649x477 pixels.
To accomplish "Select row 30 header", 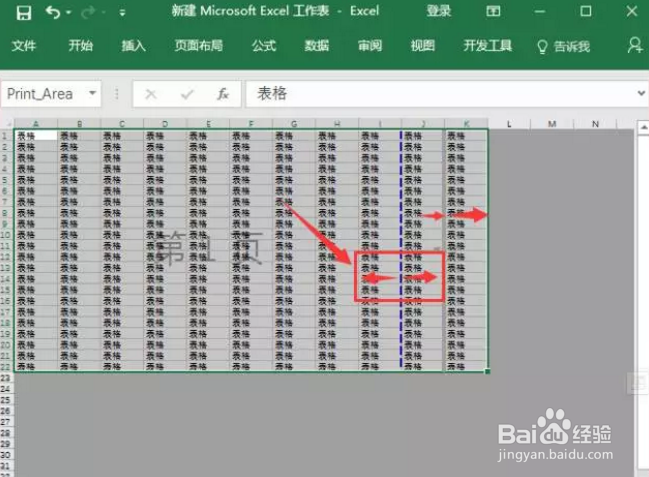I will coord(6,455).
